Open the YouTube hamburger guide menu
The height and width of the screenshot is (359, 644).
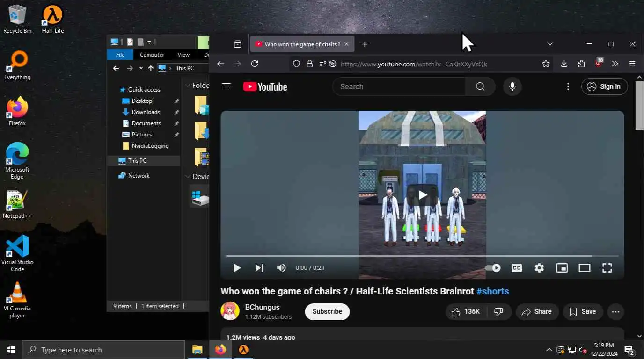tap(227, 86)
